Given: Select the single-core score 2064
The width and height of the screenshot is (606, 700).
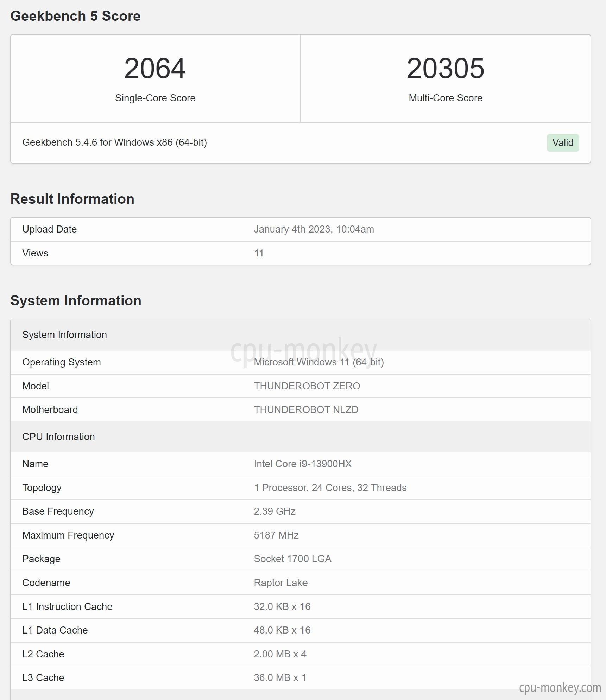Looking at the screenshot, I should click(155, 68).
